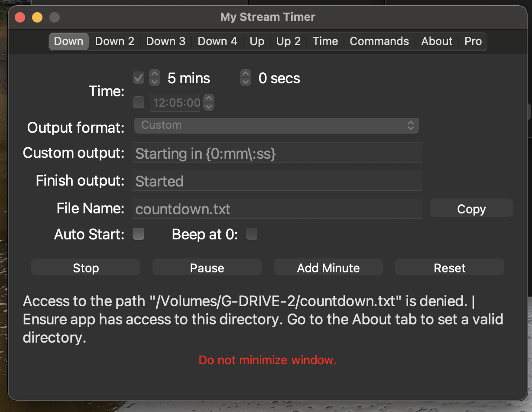This screenshot has height=412, width=532.
Task: Enable the Auto Start checkbox
Action: click(138, 234)
